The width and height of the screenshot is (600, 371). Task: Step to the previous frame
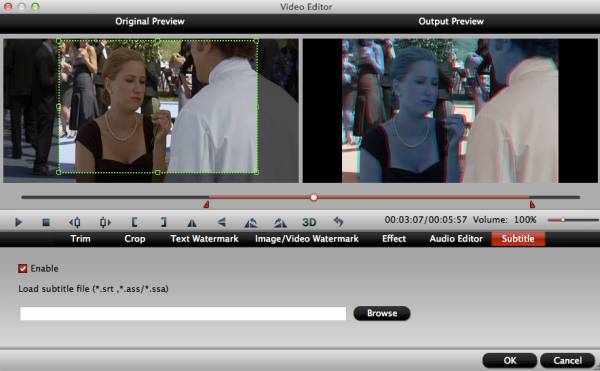coord(75,222)
